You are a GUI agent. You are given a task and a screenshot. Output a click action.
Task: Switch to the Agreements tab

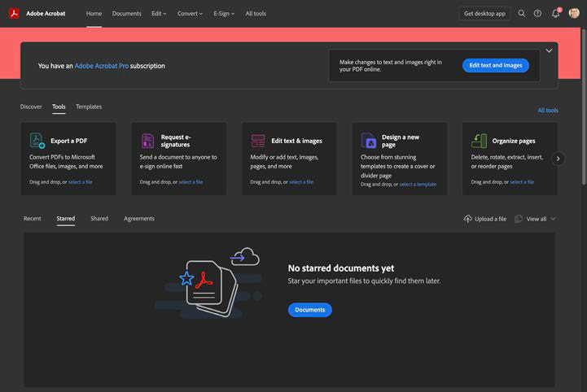pos(139,219)
